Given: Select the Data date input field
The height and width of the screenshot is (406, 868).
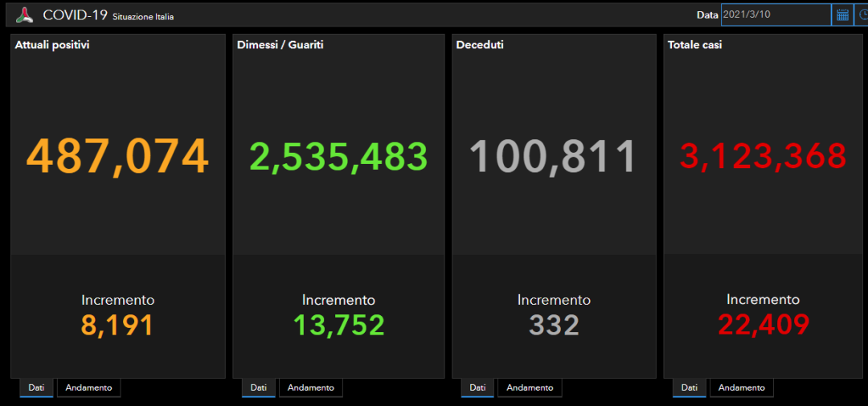Looking at the screenshot, I should coord(776,15).
